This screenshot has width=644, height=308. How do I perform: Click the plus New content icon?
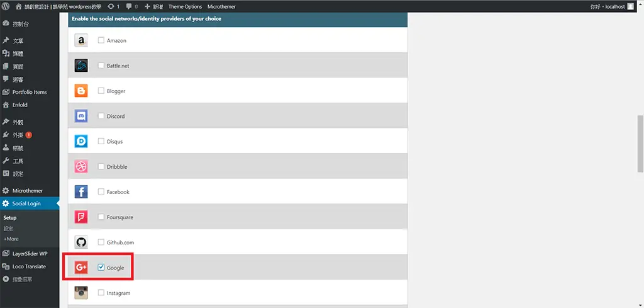point(147,6)
